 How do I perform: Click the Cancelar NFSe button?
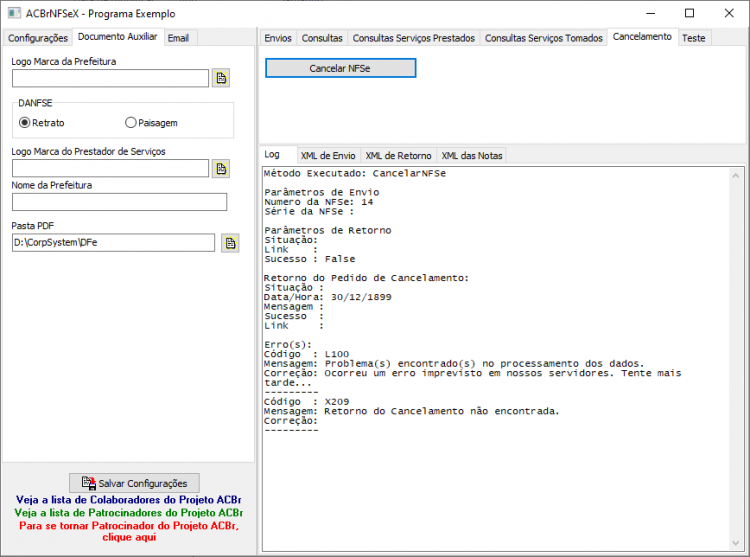340,68
